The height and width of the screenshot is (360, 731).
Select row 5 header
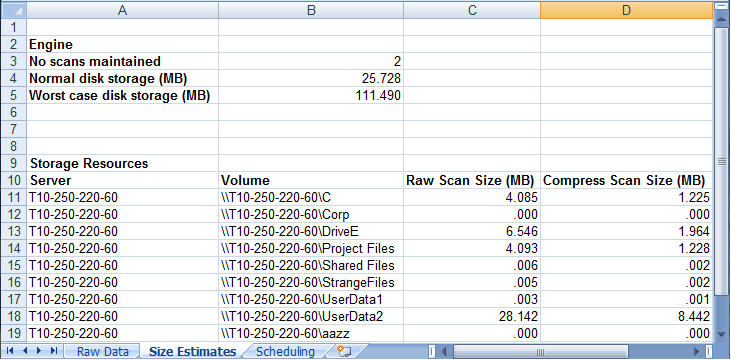coord(13,95)
